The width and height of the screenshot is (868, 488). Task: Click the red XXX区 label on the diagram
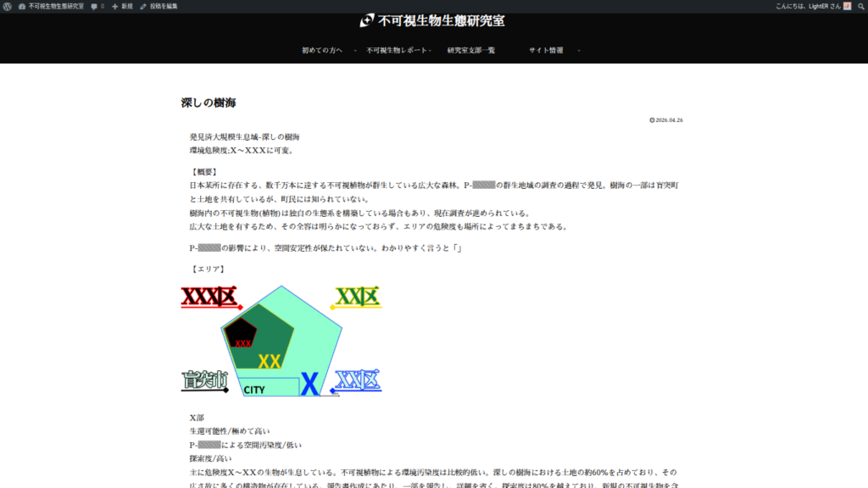click(x=209, y=297)
